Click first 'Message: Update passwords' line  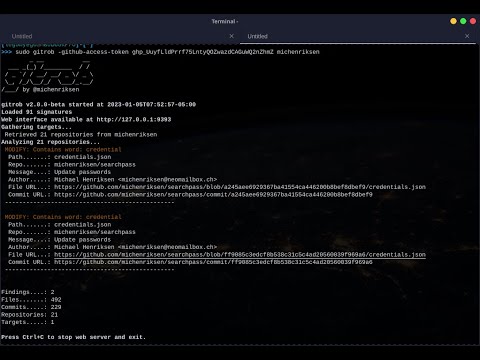click(59, 172)
